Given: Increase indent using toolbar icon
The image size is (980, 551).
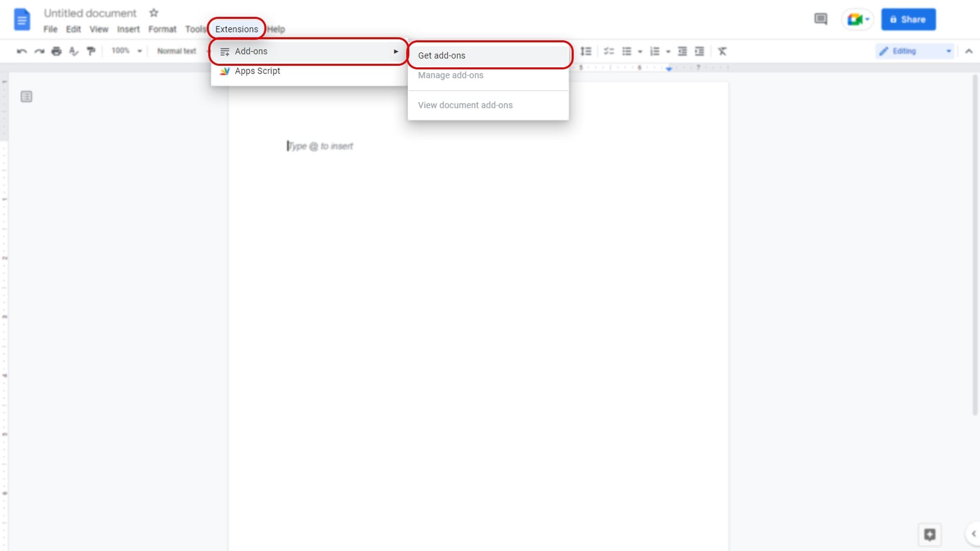Looking at the screenshot, I should point(700,51).
